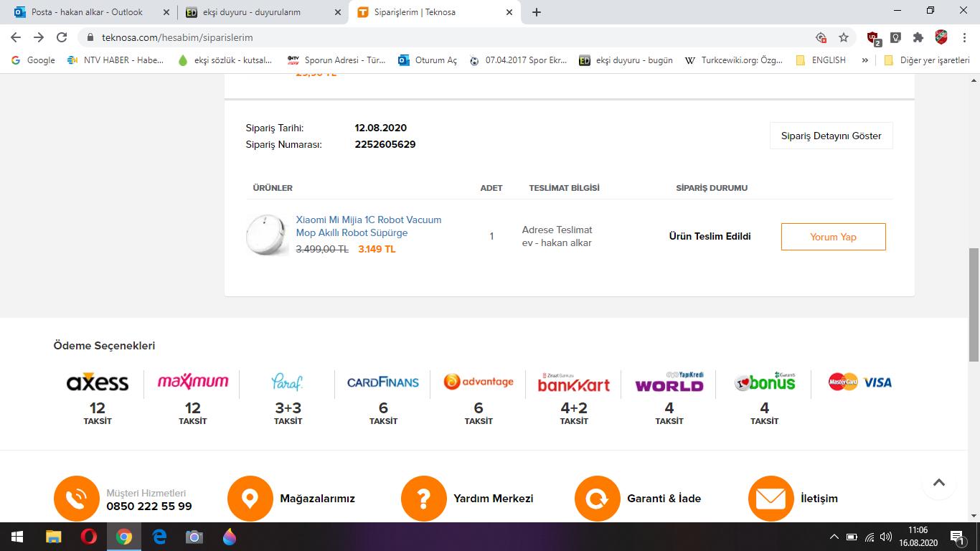Click the Garanti & İade footer link text
The width and height of the screenshot is (980, 551).
click(x=664, y=499)
